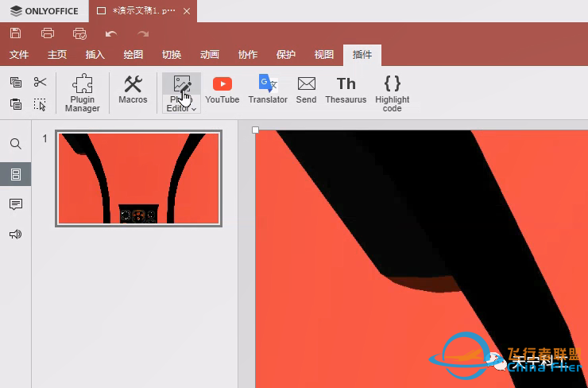This screenshot has width=588, height=388.
Task: Click the Quick Print icon
Action: (x=79, y=33)
